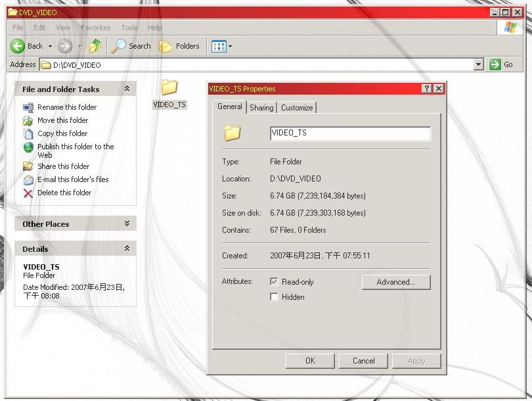Click the help question mark in Properties
This screenshot has height=401, width=532.
427,89
